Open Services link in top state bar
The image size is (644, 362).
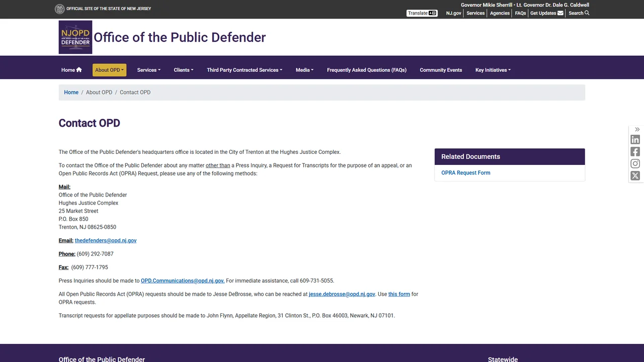[475, 13]
